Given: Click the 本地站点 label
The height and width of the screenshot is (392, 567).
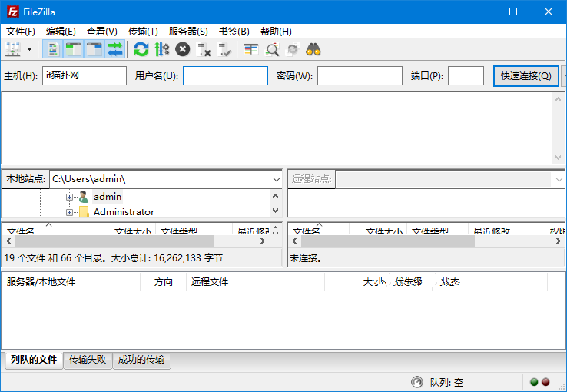Looking at the screenshot, I should tap(25, 179).
